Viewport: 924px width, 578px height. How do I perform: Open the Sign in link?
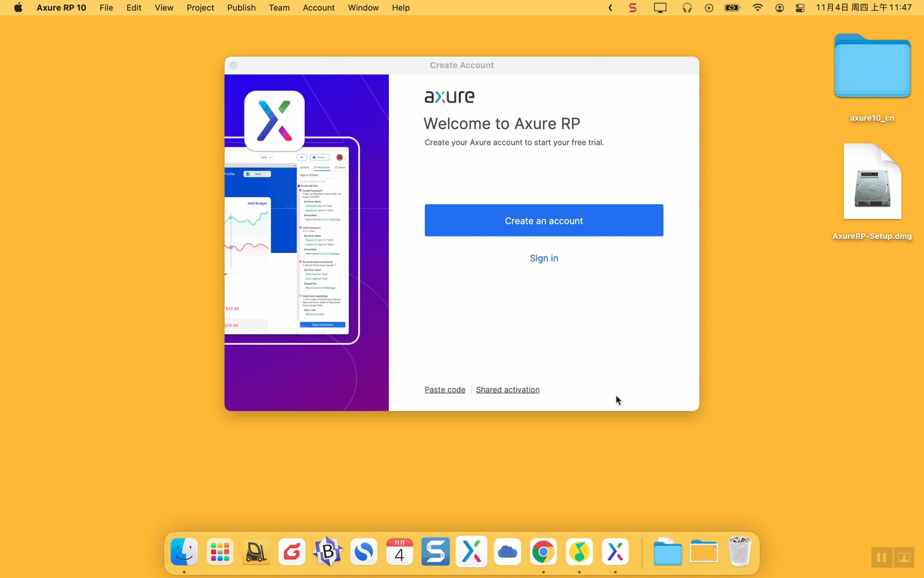click(x=543, y=258)
